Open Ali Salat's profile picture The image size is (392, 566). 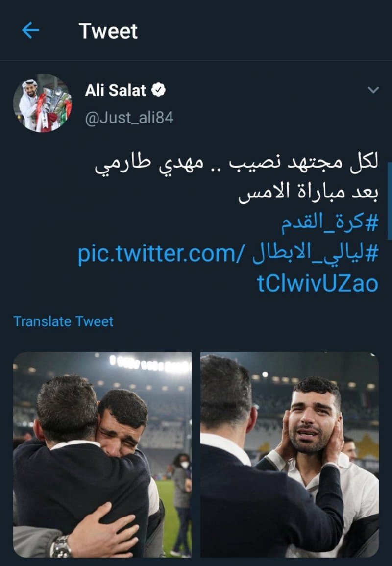coord(43,103)
